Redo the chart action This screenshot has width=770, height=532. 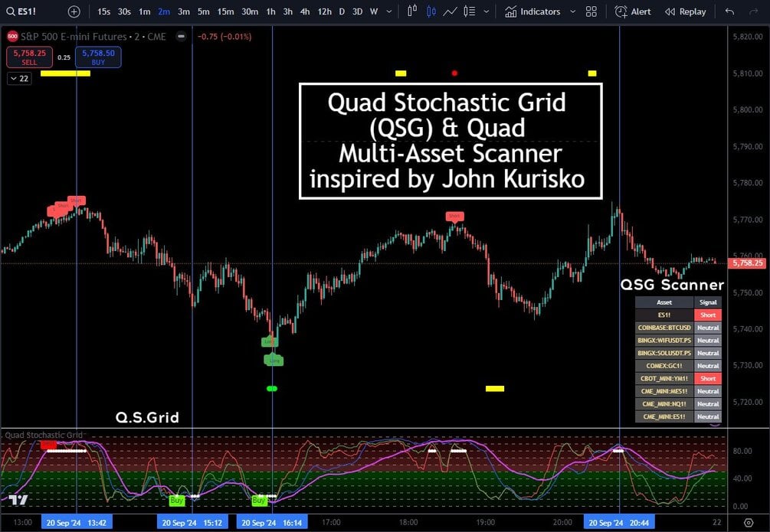coord(754,11)
